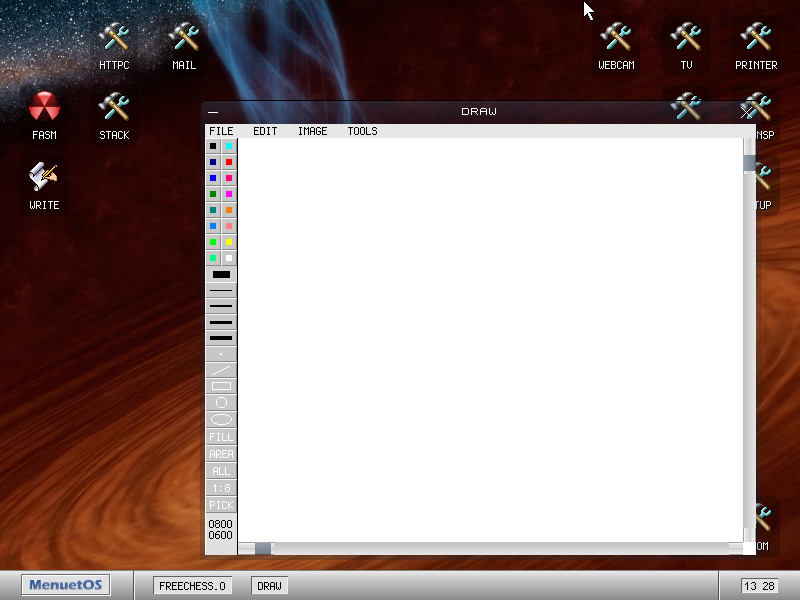Open the FILE menu in DRAW
Viewport: 800px width, 600px height.
pyautogui.click(x=221, y=131)
